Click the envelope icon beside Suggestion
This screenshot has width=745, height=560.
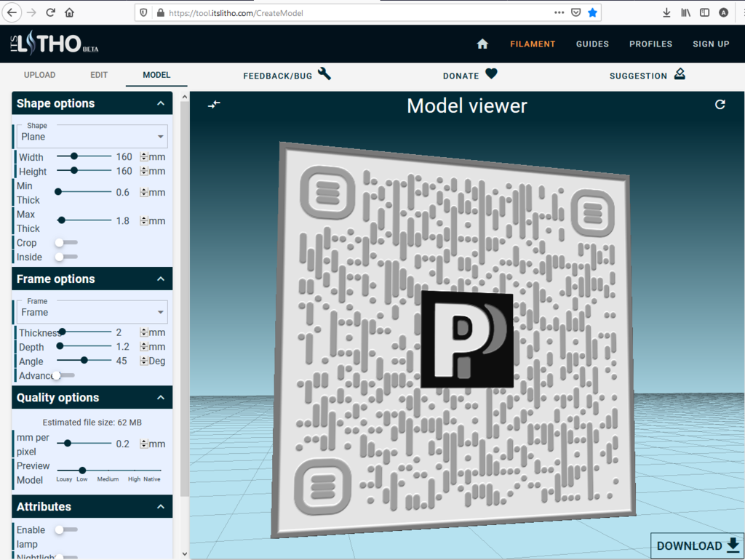coord(680,73)
